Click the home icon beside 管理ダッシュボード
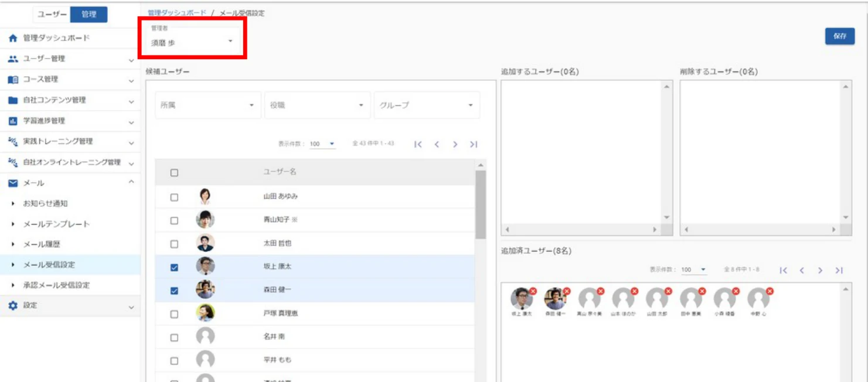Image resolution: width=868 pixels, height=382 pixels. tap(13, 38)
